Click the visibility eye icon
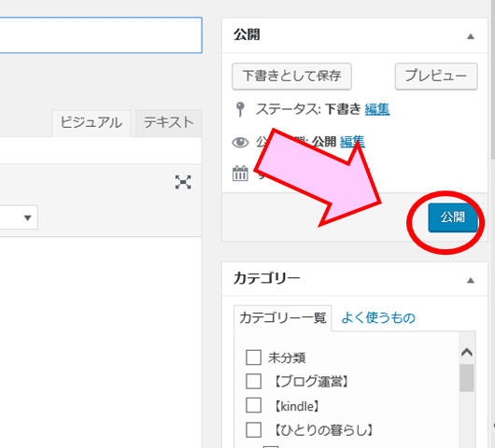The image size is (495, 448). tap(240, 142)
